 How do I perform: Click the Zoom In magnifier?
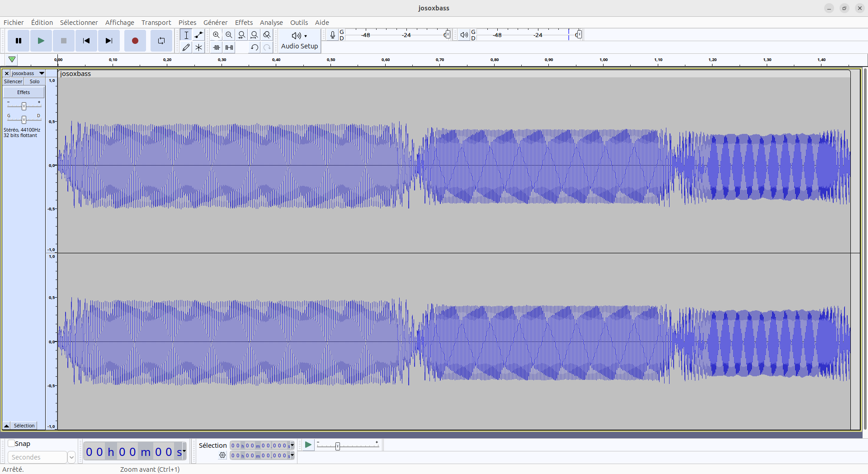pyautogui.click(x=216, y=35)
